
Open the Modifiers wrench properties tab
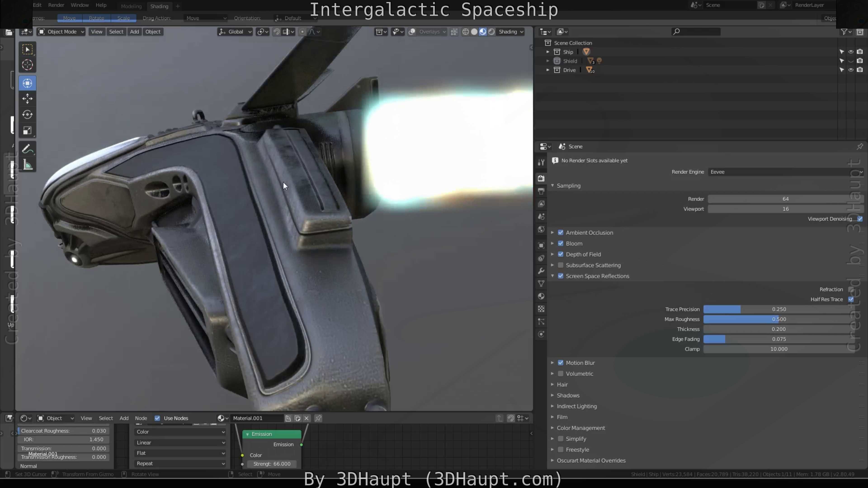click(x=541, y=271)
